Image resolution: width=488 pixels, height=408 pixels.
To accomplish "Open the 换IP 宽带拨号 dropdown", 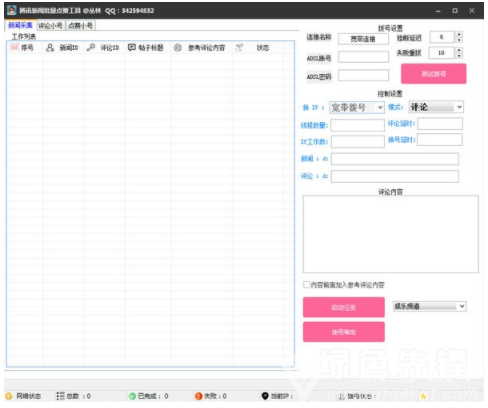I will [357, 107].
